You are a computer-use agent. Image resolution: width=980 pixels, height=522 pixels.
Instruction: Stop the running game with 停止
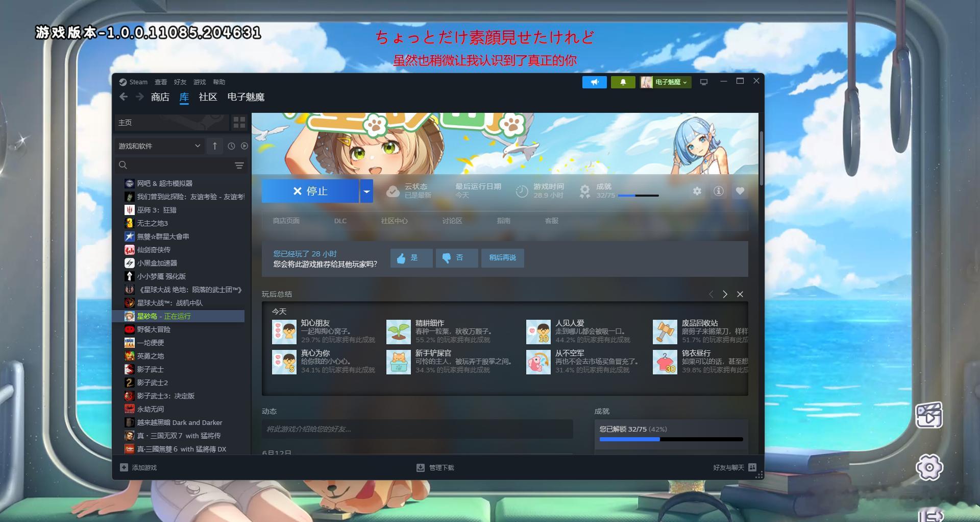310,191
